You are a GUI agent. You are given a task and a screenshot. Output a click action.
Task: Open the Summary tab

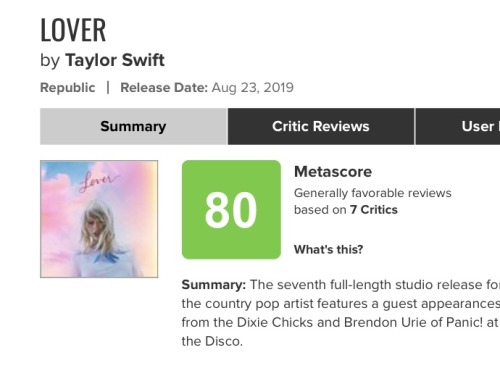134,126
